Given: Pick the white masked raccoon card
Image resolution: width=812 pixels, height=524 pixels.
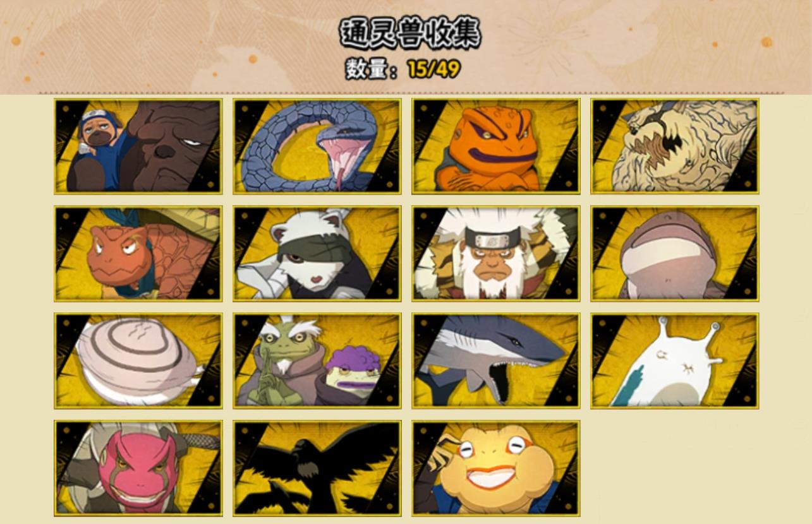Looking at the screenshot, I should coord(317,253).
